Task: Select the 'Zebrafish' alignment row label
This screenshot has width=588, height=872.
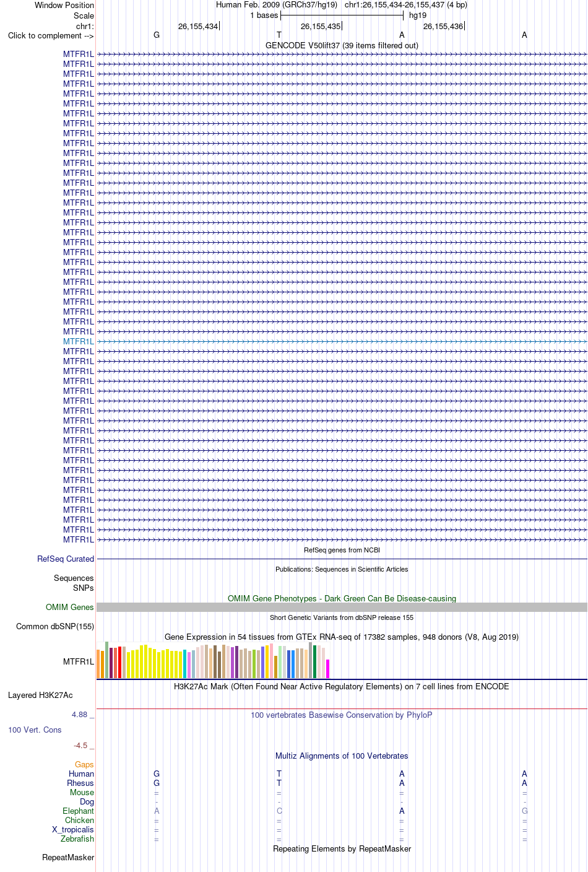Action: click(77, 839)
